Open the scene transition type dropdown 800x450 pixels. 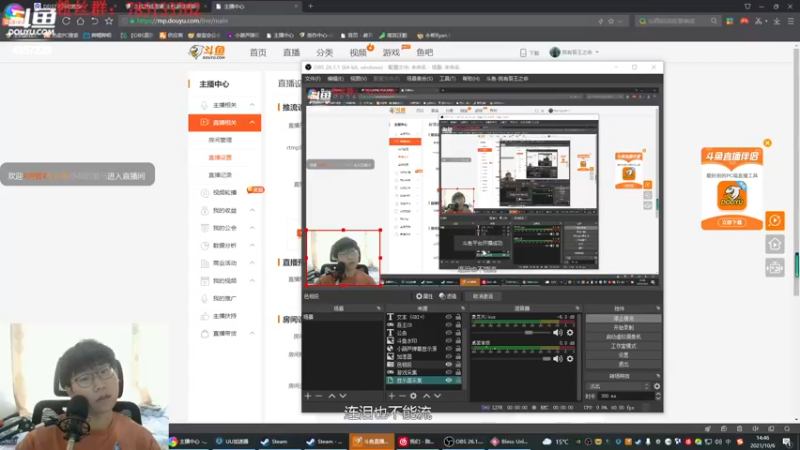[618, 386]
